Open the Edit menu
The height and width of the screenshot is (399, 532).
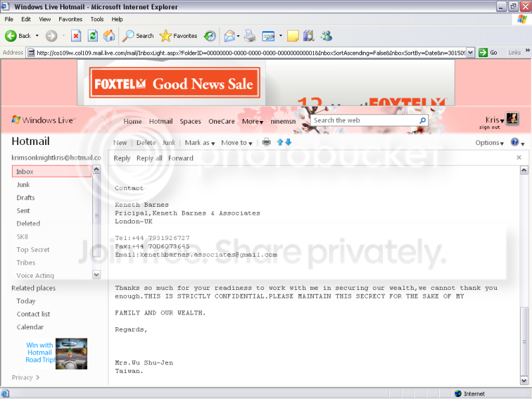click(x=26, y=19)
